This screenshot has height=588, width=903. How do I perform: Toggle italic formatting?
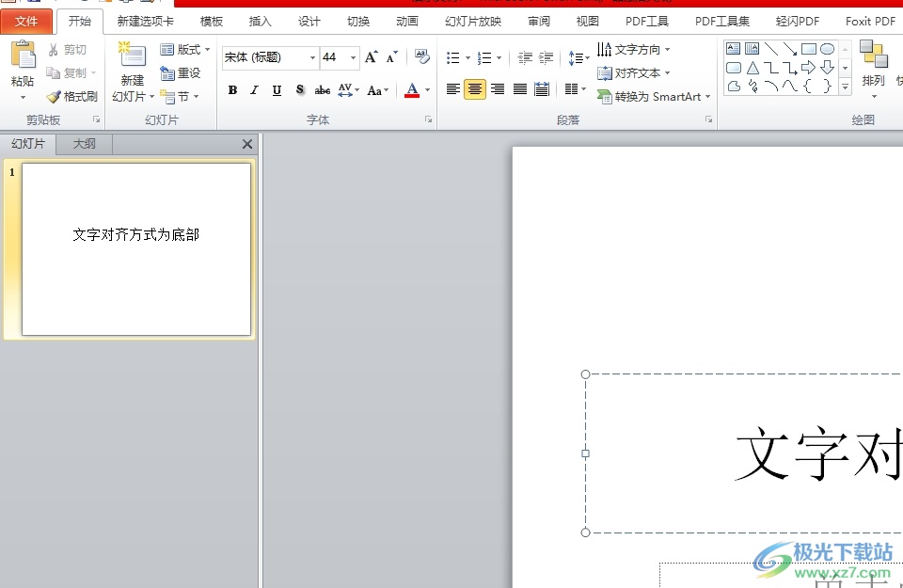[x=255, y=89]
